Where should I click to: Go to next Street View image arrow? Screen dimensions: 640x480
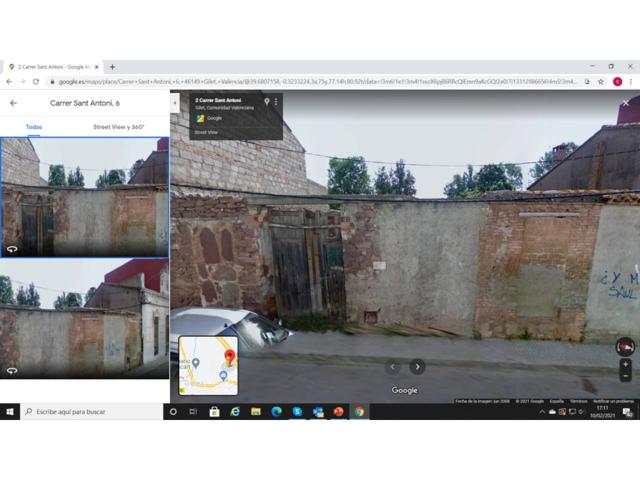pos(417,367)
